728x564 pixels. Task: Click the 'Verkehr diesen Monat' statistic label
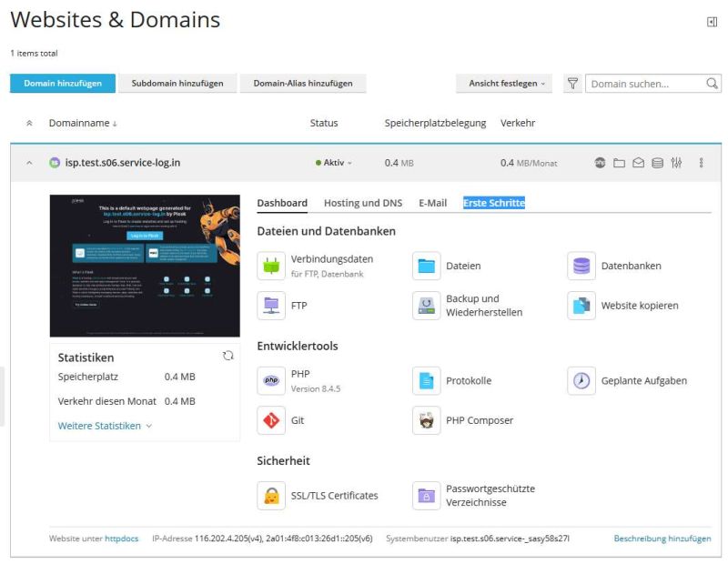click(107, 401)
